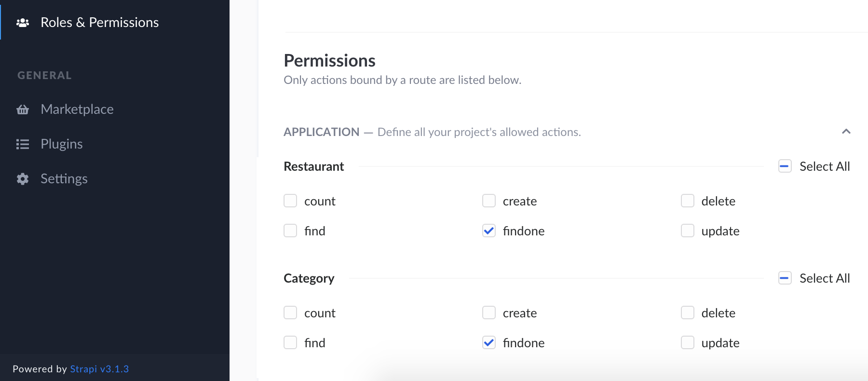Toggle Select All for Restaurant permissions
Screen dimensions: 868x381
[x=785, y=165]
